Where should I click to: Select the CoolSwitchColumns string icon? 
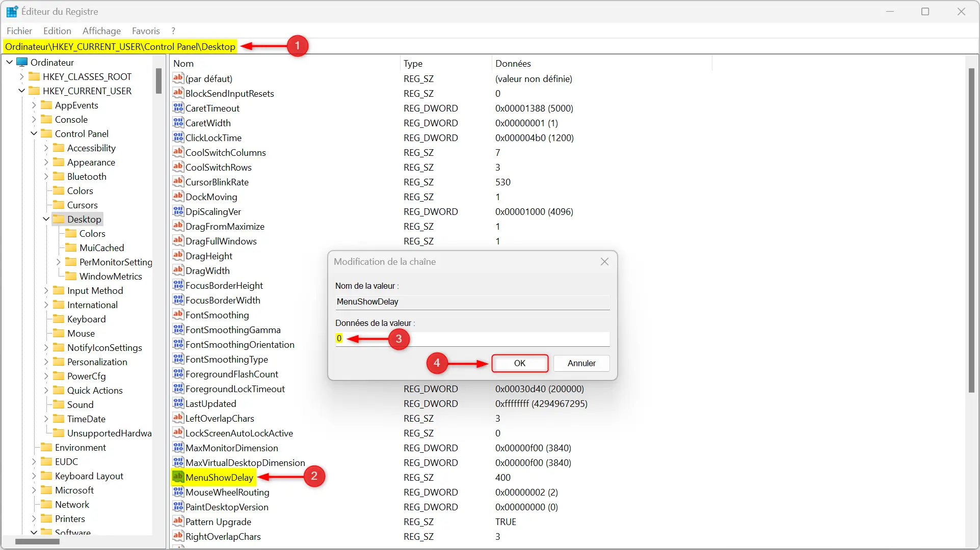point(178,152)
